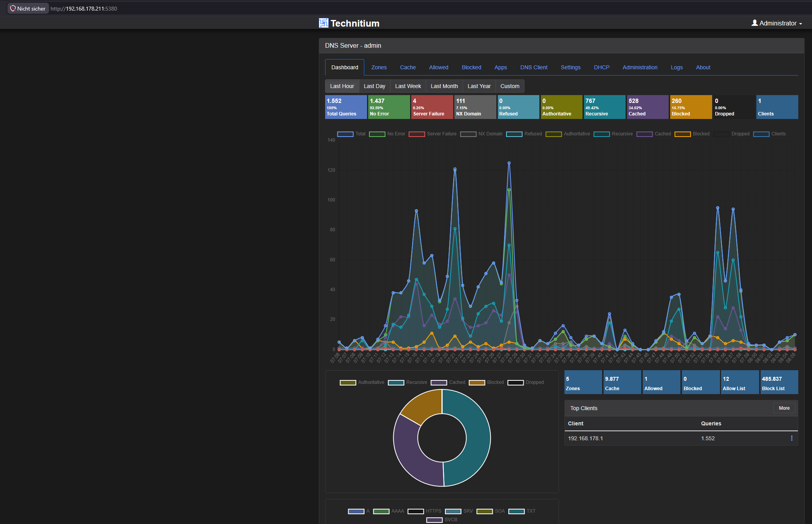The width and height of the screenshot is (812, 524).
Task: Hide the Blocked series in line chart legend
Action: 692,134
